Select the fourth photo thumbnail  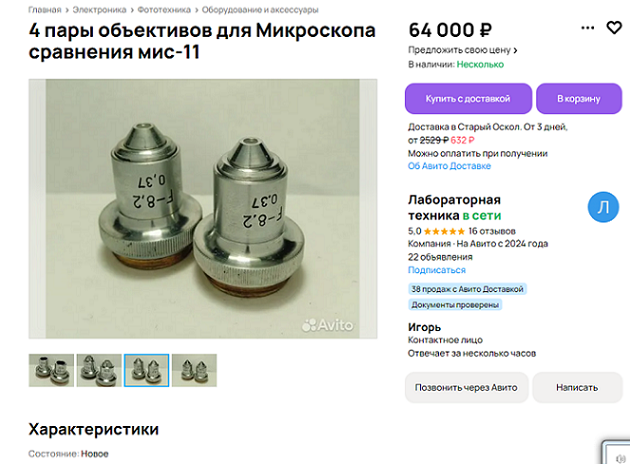point(194,370)
